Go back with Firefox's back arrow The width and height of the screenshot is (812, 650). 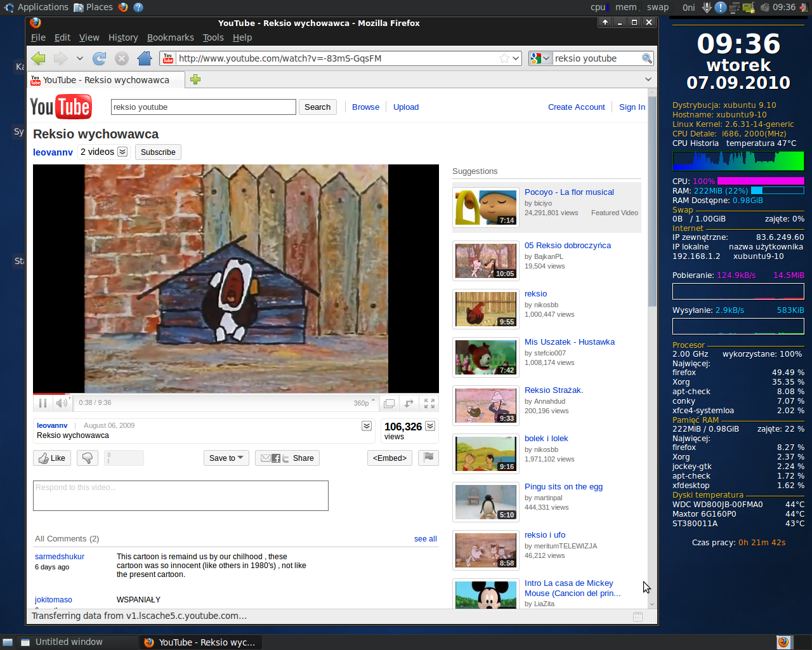tap(38, 58)
